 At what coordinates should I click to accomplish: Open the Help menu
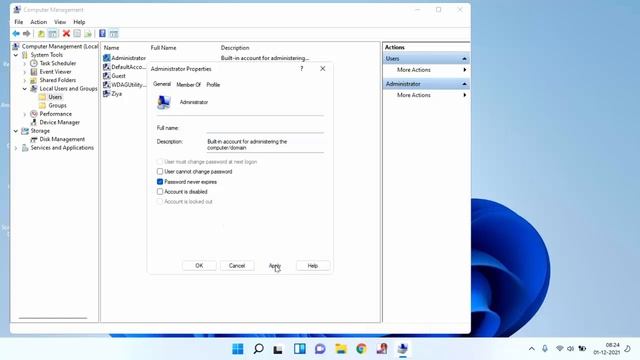(79, 22)
